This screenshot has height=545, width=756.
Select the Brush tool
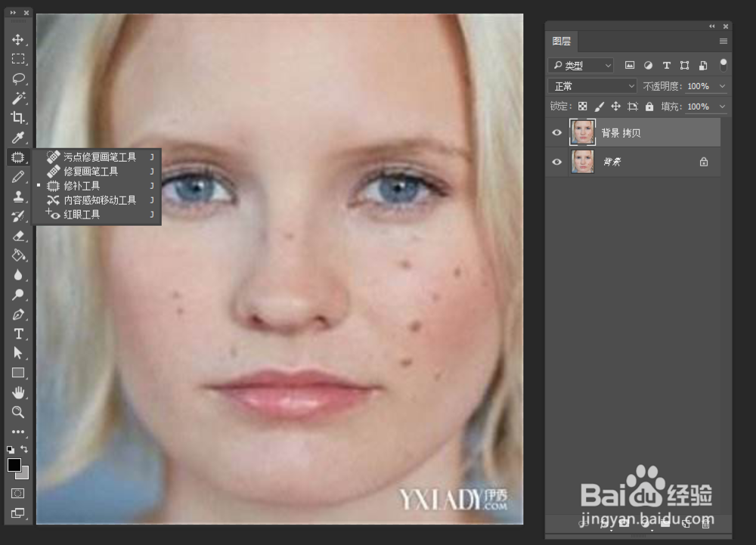pos(18,177)
